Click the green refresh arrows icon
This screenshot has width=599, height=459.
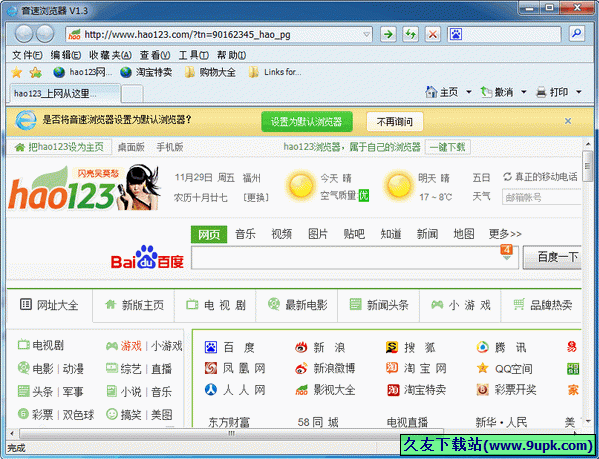[x=410, y=35]
